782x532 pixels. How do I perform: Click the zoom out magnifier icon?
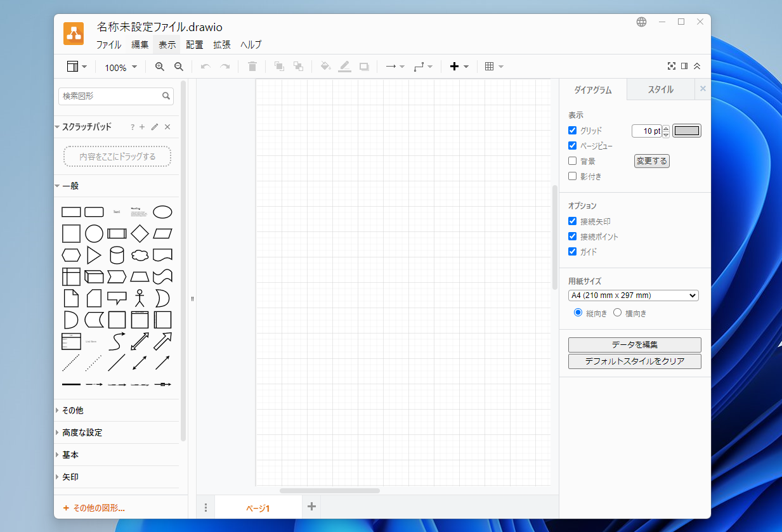pos(179,67)
